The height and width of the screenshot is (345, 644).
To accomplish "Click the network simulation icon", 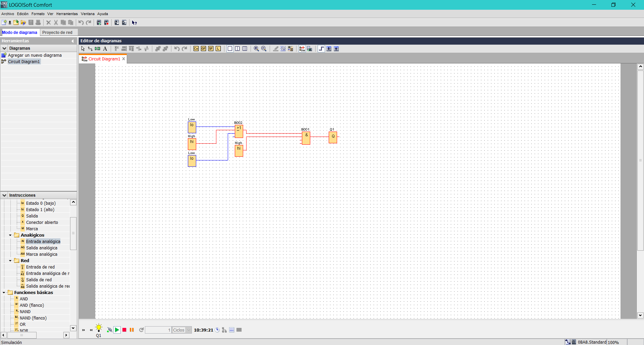I will tap(224, 330).
